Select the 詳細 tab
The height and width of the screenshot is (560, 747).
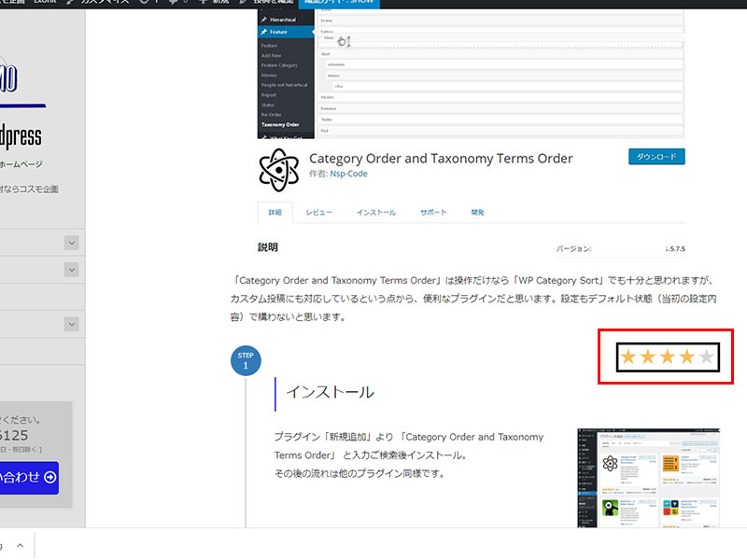point(275,213)
